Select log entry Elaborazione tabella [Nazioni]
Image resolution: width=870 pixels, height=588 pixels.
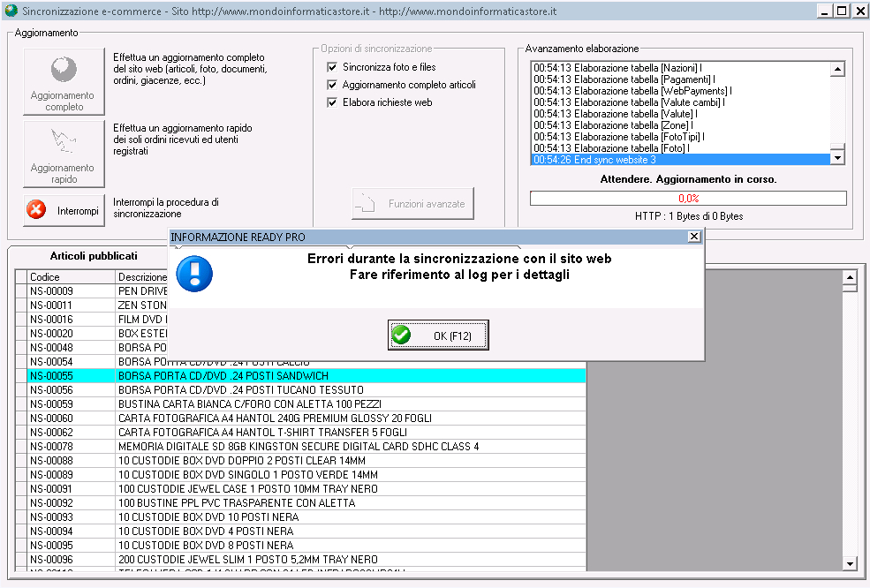pos(681,68)
